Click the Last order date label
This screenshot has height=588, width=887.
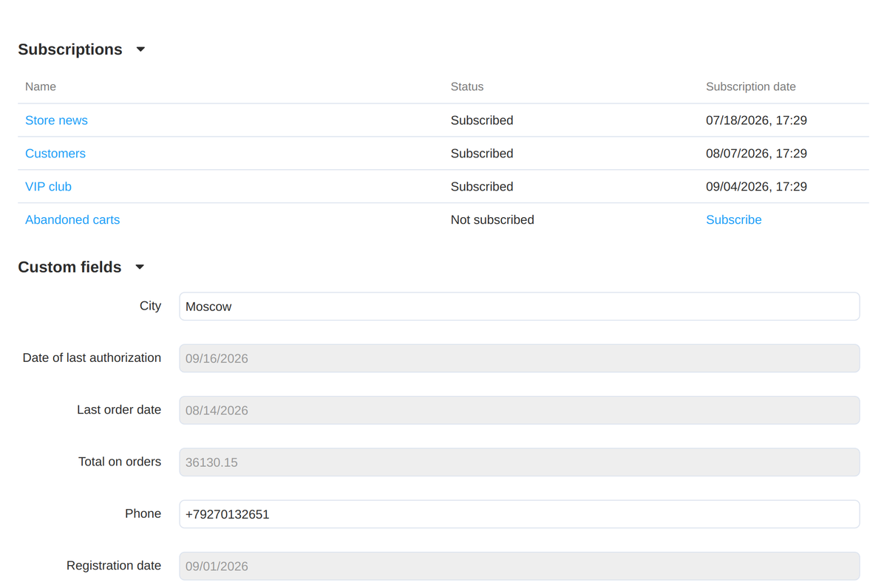pos(119,410)
